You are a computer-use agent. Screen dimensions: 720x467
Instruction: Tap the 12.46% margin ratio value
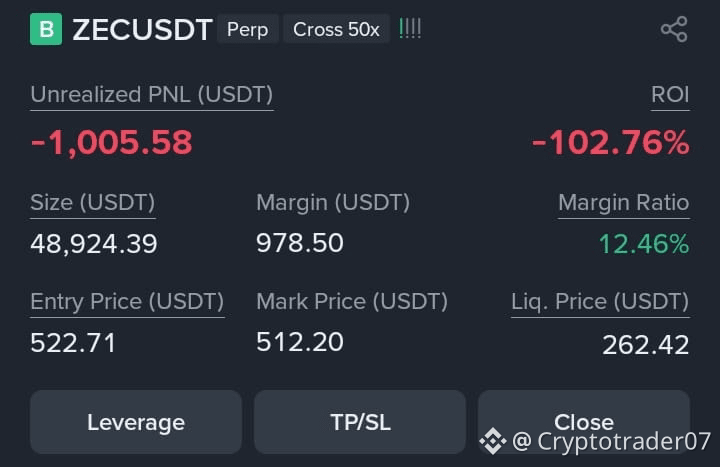point(644,243)
